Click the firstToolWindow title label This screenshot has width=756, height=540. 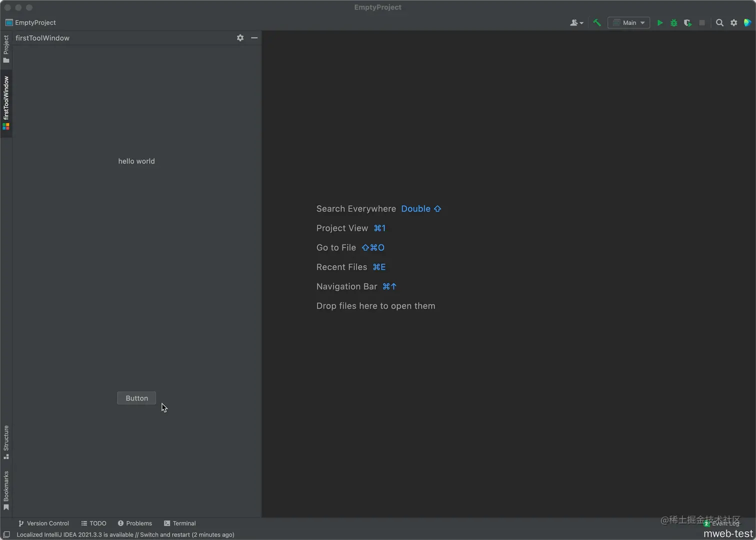pos(42,38)
